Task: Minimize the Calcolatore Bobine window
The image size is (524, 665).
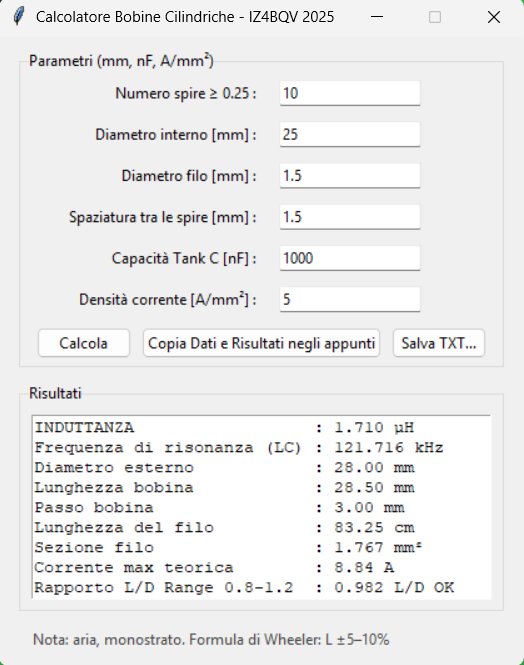Action: coord(376,17)
